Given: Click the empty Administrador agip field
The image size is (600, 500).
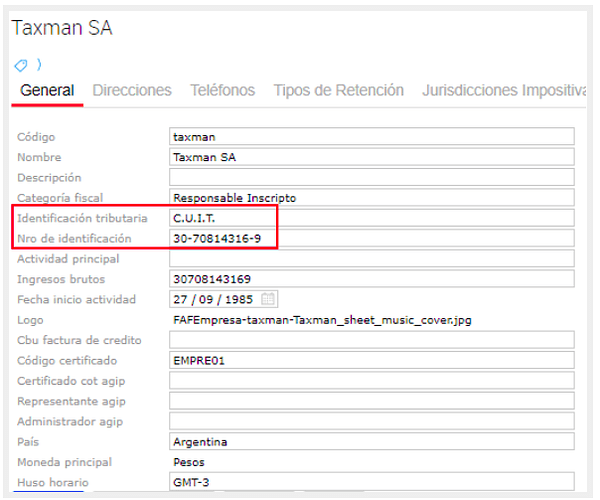Looking at the screenshot, I should tap(372, 421).
